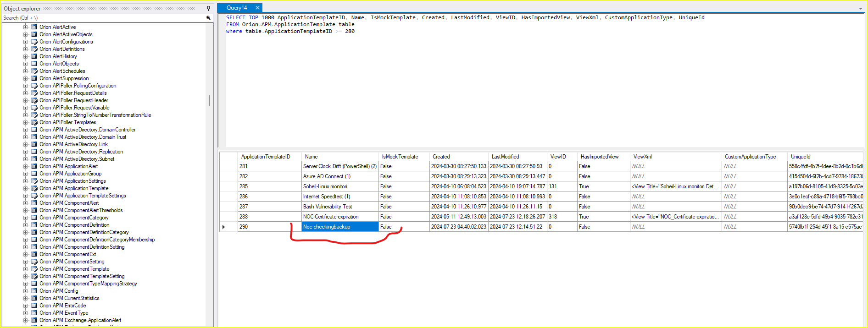Sort by LastModified column header
This screenshot has width=868, height=328.
517,157
